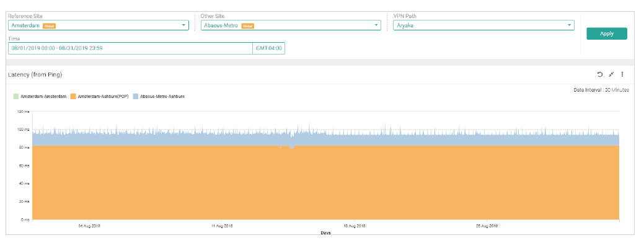This screenshot has height=243, width=644.
Task: Click the Abacus-Metro-Ashburn legend label
Action: [x=162, y=97]
